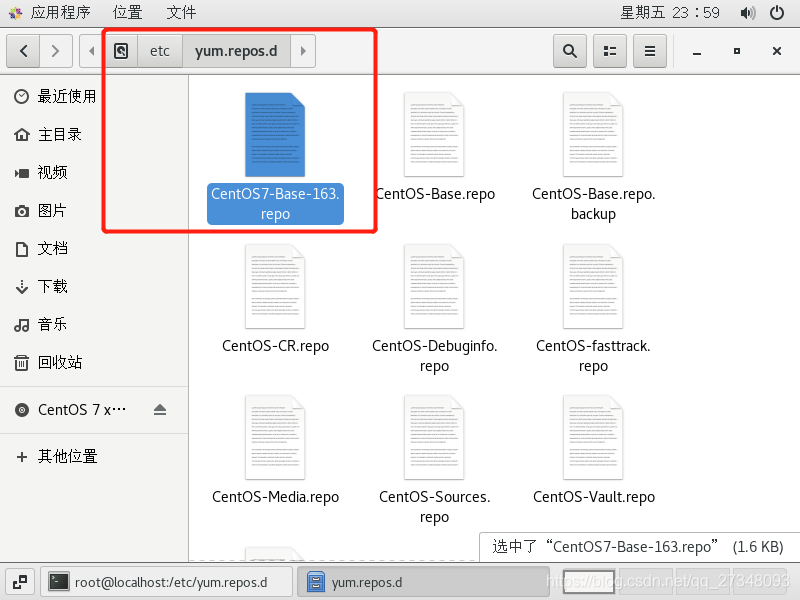
Task: Select the CentOS-Debuginfo.repo file icon
Action: point(434,287)
